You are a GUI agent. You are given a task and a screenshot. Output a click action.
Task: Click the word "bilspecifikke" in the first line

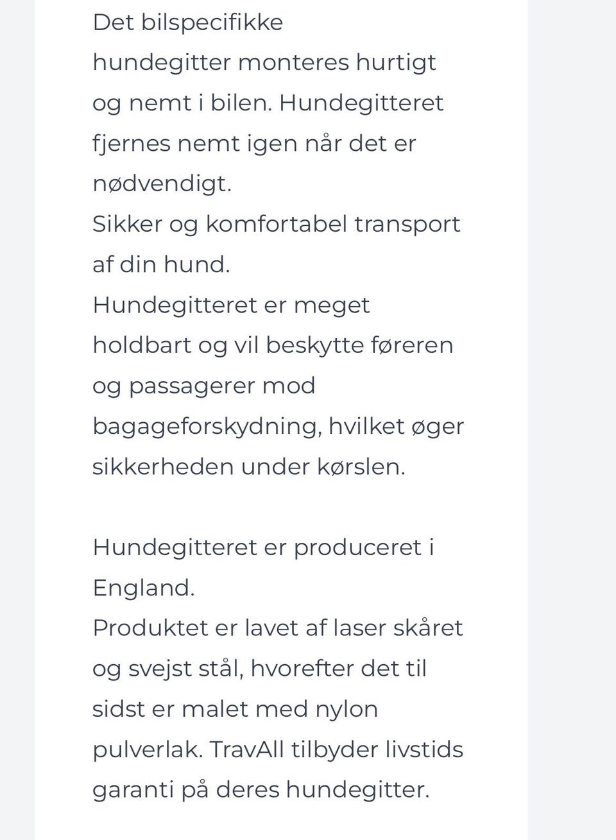point(212,22)
